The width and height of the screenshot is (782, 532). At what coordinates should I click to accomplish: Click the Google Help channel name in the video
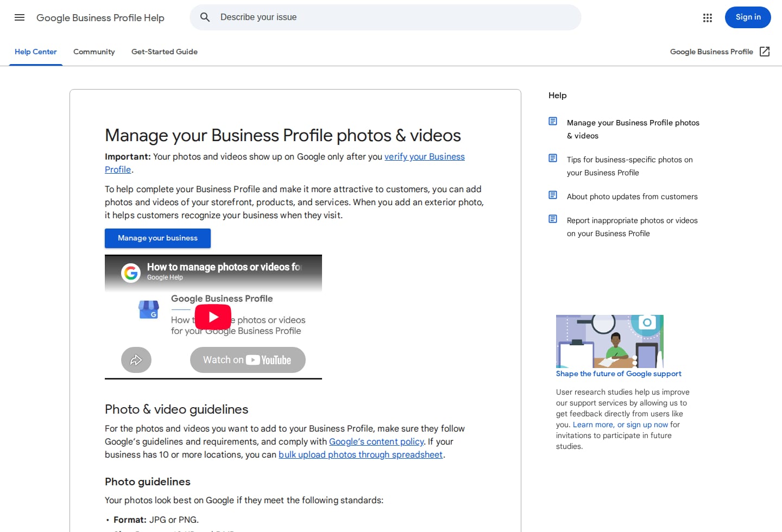[165, 277]
